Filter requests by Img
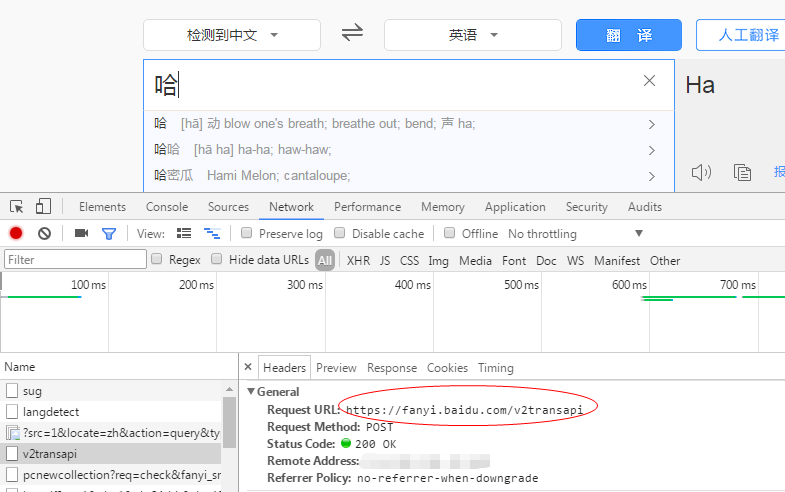Viewport: 785px width, 492px height. click(x=438, y=261)
